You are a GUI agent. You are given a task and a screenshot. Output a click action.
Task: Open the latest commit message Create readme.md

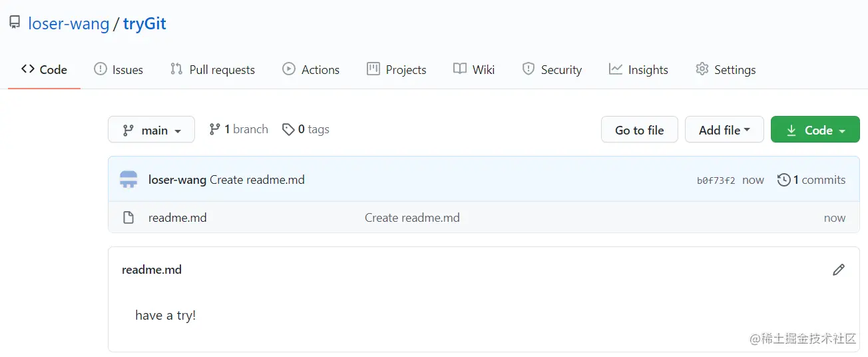click(x=257, y=180)
